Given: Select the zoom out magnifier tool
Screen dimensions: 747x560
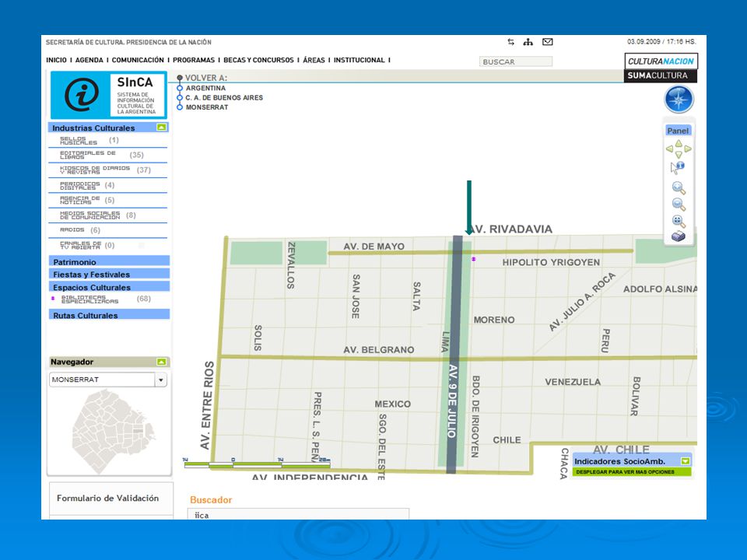Looking at the screenshot, I should [x=679, y=205].
